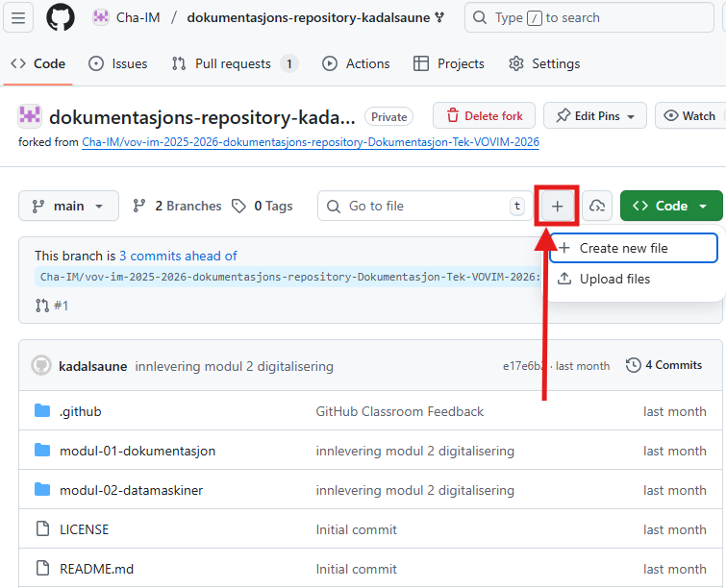The height and width of the screenshot is (588, 726).
Task: View the 4 Commits history
Action: (663, 365)
